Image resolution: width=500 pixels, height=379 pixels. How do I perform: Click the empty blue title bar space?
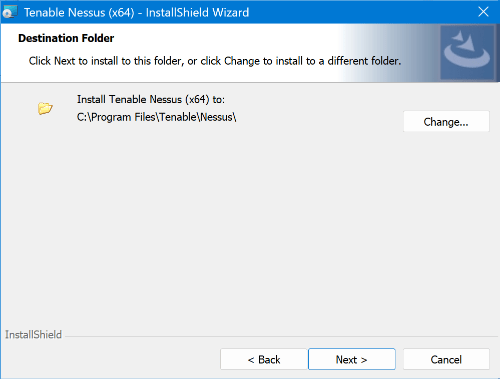(x=360, y=12)
